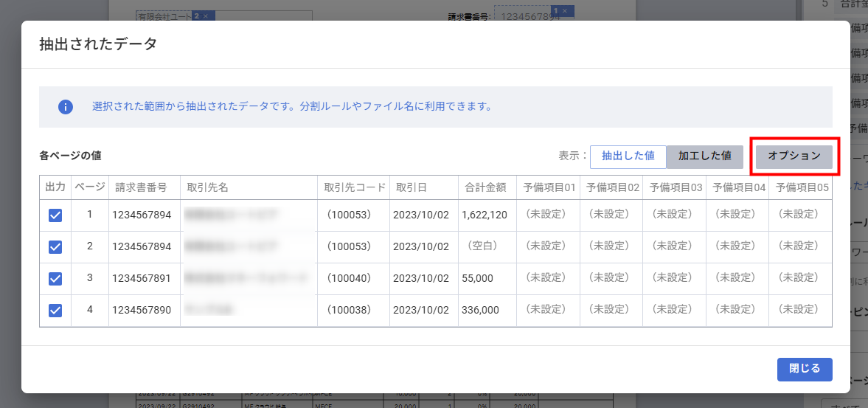Uncheck the output checkbox for page 2
Viewport: 868px width, 408px height.
click(x=55, y=247)
